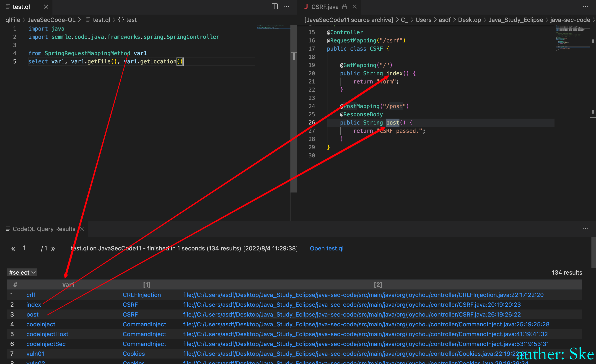The height and width of the screenshot is (364, 596).
Task: Click the {} test symbol breadcrumb
Action: (127, 20)
